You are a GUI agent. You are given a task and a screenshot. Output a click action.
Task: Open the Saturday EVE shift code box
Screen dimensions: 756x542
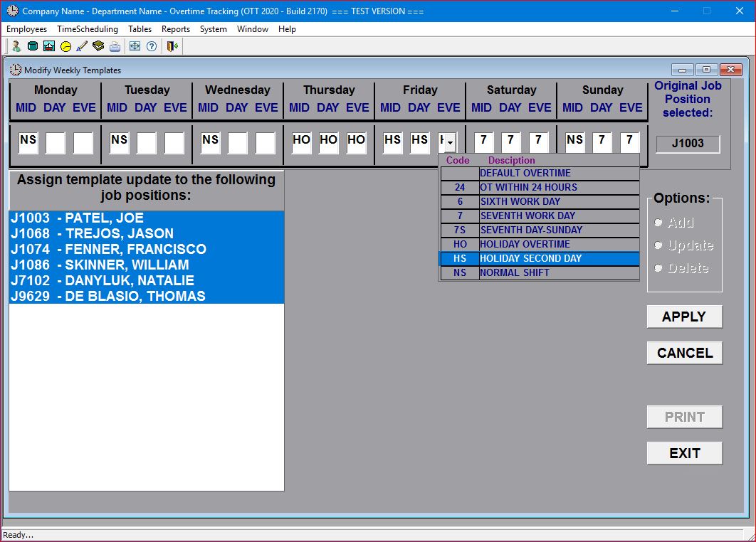click(539, 142)
